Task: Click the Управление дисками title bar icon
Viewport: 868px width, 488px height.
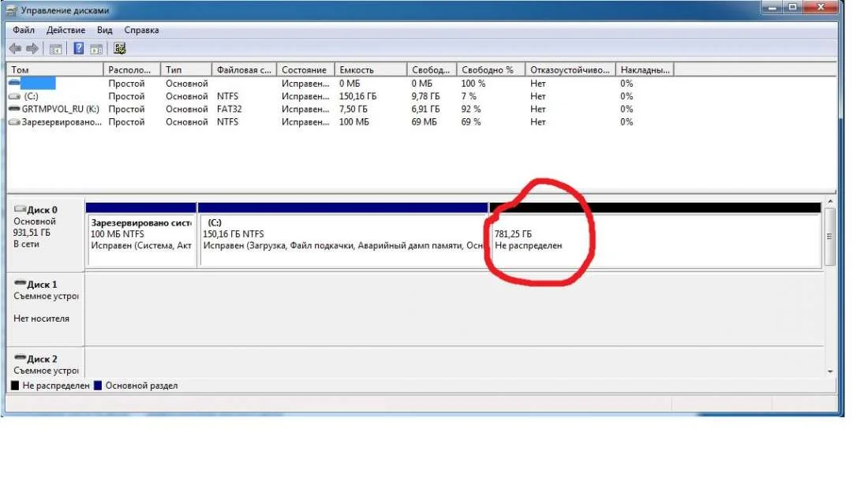Action: (11, 10)
